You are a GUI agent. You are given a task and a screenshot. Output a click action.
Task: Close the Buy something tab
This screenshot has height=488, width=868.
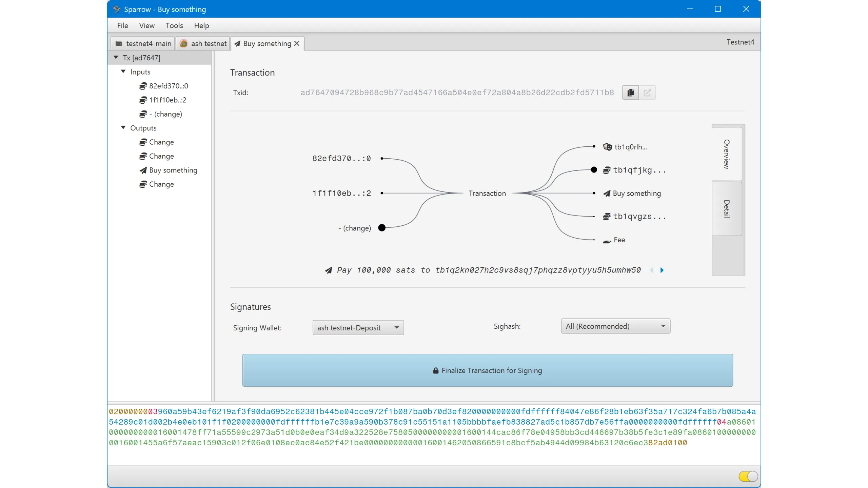[297, 43]
